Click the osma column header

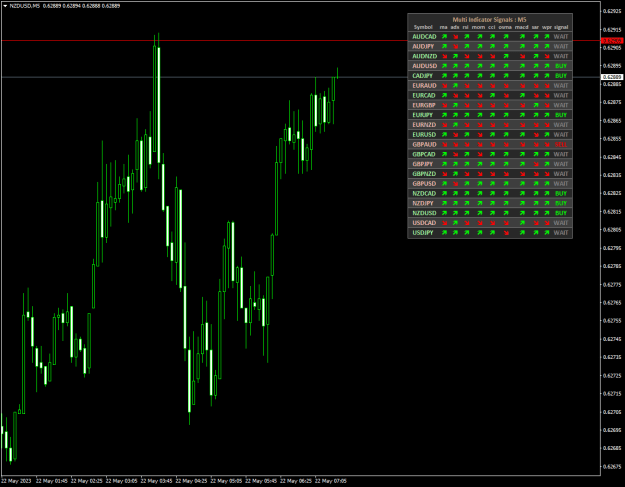(x=505, y=27)
